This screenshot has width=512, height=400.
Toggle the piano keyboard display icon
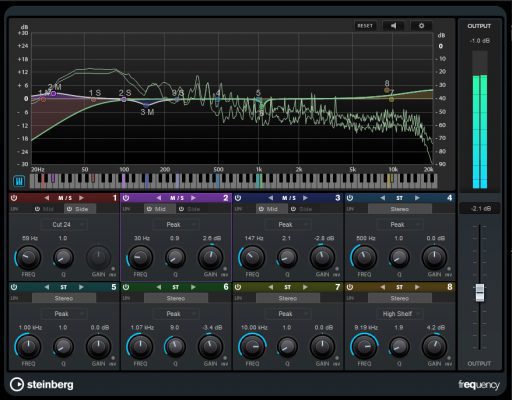(19, 181)
